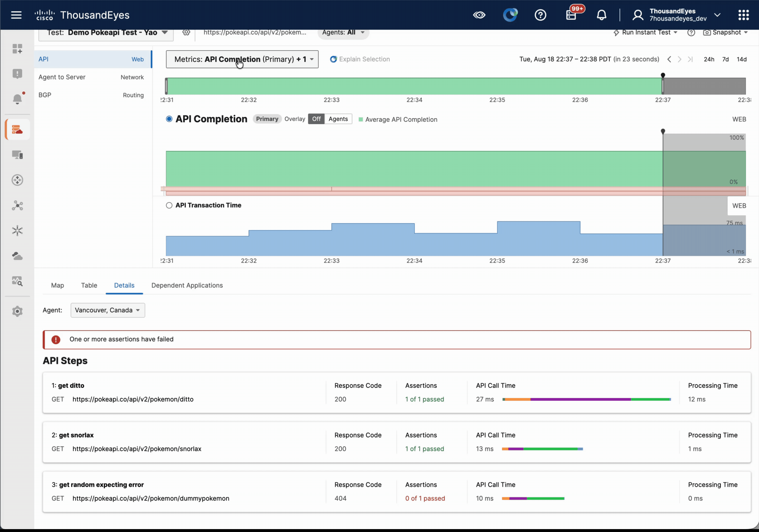Image resolution: width=759 pixels, height=532 pixels.
Task: Click the assertions failed error banner
Action: click(x=396, y=340)
